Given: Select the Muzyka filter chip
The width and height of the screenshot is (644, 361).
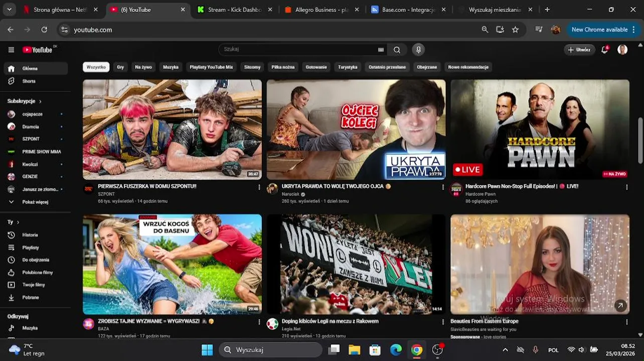Looking at the screenshot, I should point(171,67).
